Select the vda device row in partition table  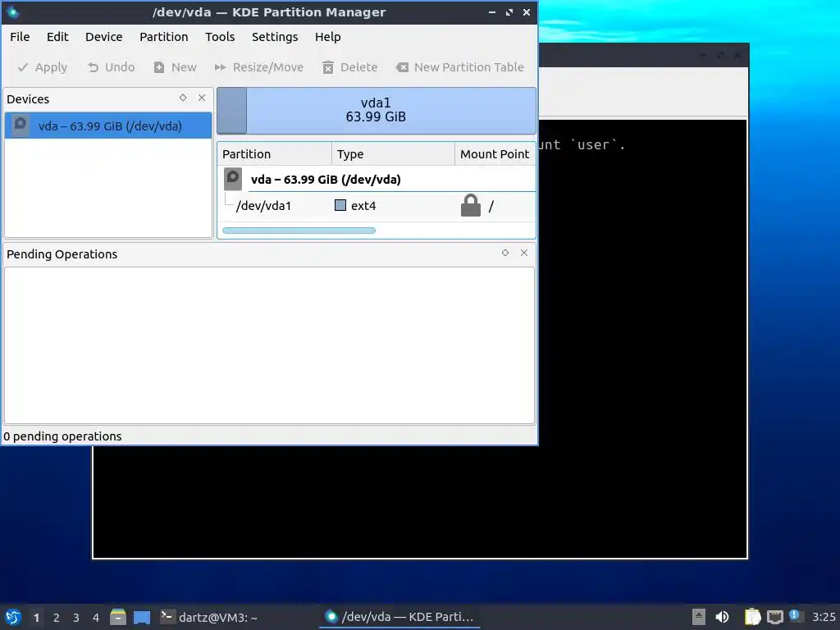point(377,180)
